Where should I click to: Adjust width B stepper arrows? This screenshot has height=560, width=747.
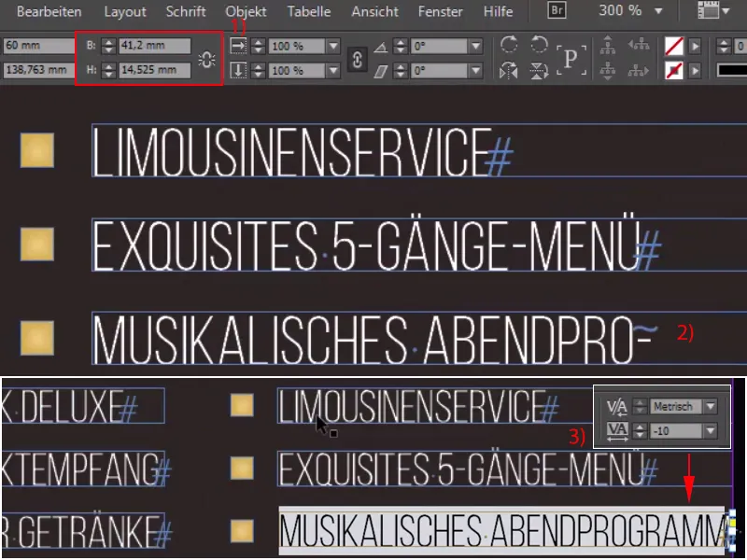(x=108, y=46)
